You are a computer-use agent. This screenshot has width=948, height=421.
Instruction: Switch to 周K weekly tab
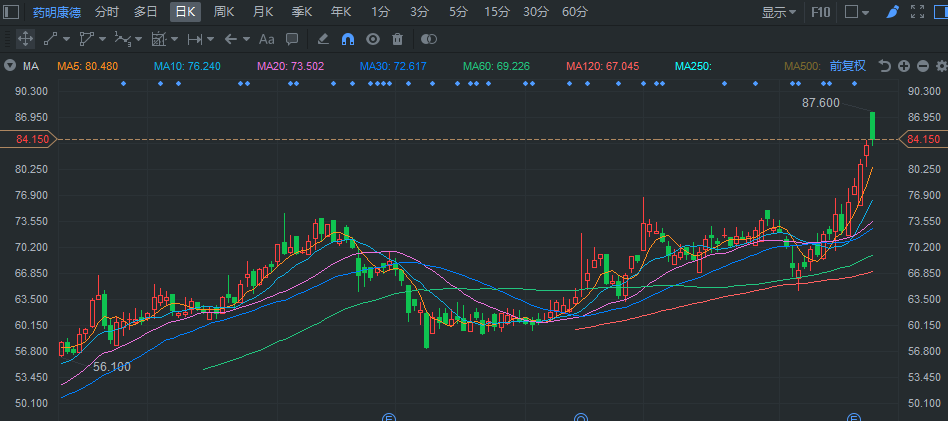224,11
